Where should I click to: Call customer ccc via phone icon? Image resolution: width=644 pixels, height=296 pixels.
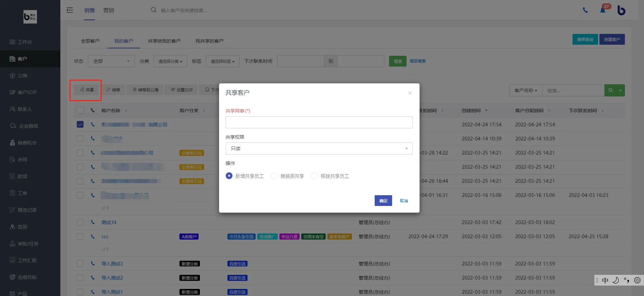[93, 236]
